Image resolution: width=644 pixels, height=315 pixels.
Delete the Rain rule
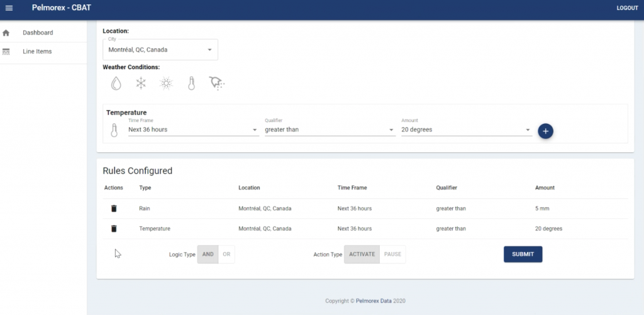point(114,209)
